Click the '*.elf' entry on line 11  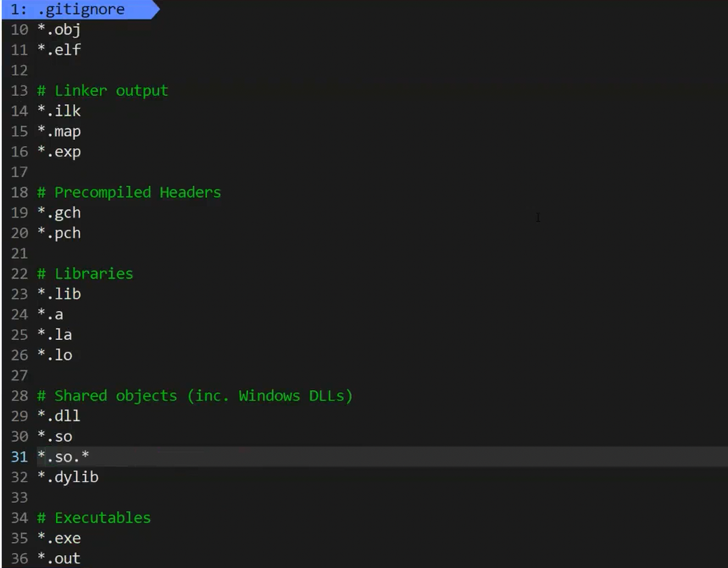(x=59, y=50)
